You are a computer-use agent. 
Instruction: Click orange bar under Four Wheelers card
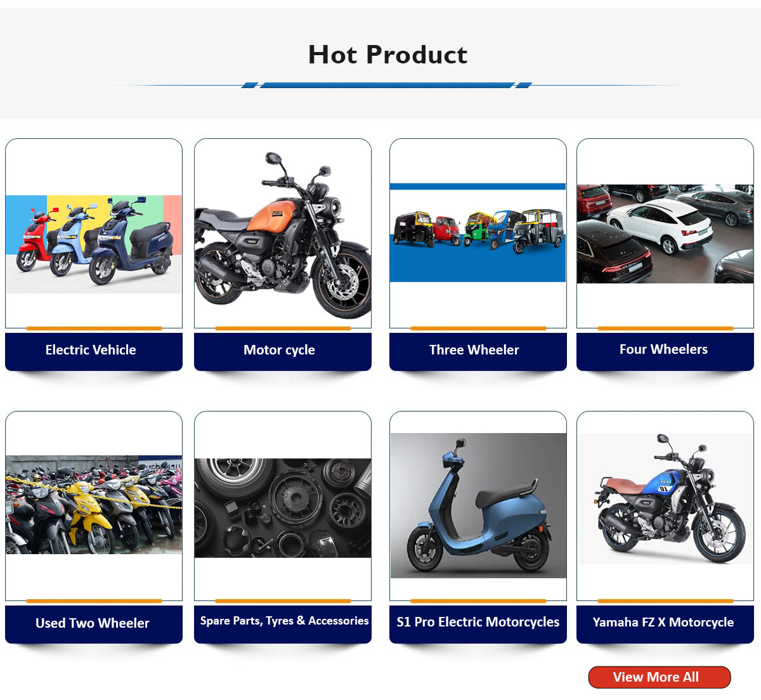coord(665,328)
